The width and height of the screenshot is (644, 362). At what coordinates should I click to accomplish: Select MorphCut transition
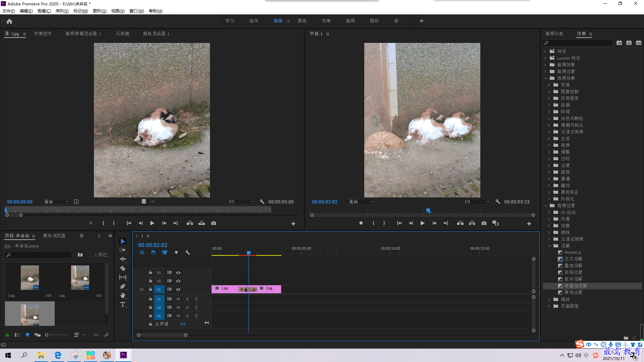(x=573, y=252)
